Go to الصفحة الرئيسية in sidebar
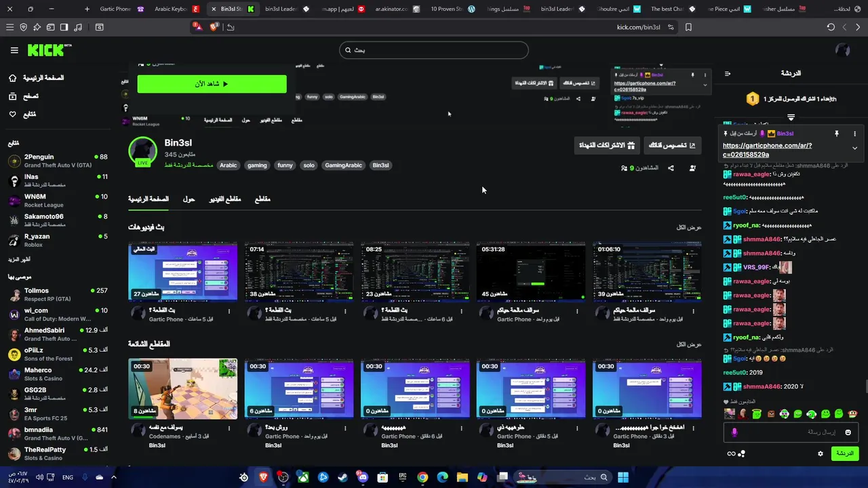The image size is (868, 488). pos(37,78)
